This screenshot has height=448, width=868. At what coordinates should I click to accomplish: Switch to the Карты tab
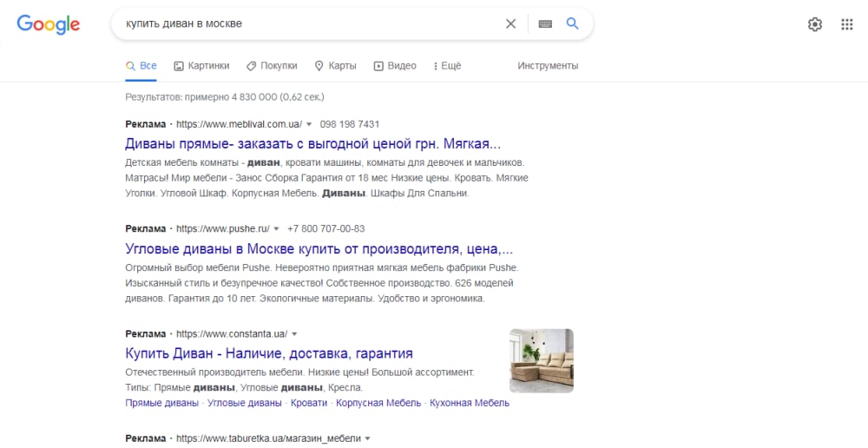(335, 66)
